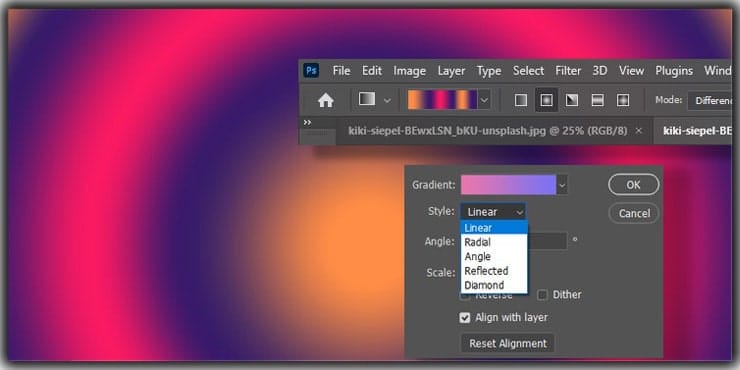Choose the Angle gradient type icon
The image size is (740, 370).
click(572, 100)
